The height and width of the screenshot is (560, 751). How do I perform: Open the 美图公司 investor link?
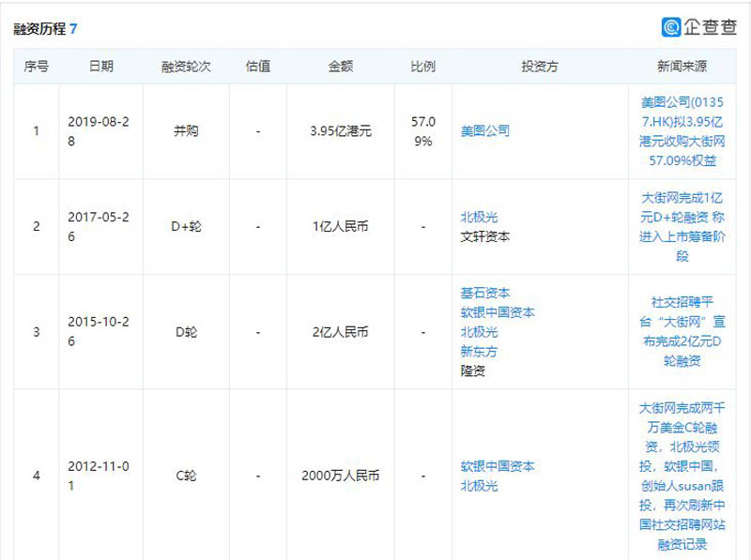click(x=485, y=131)
